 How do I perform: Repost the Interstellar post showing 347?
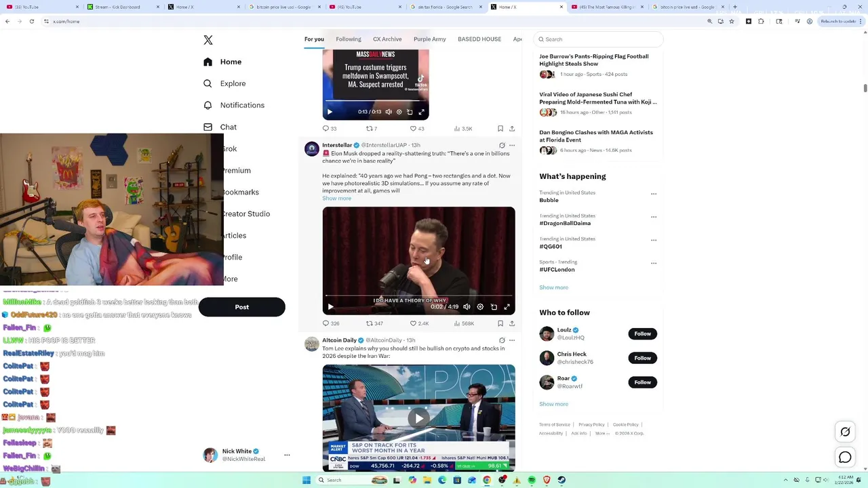(x=374, y=324)
